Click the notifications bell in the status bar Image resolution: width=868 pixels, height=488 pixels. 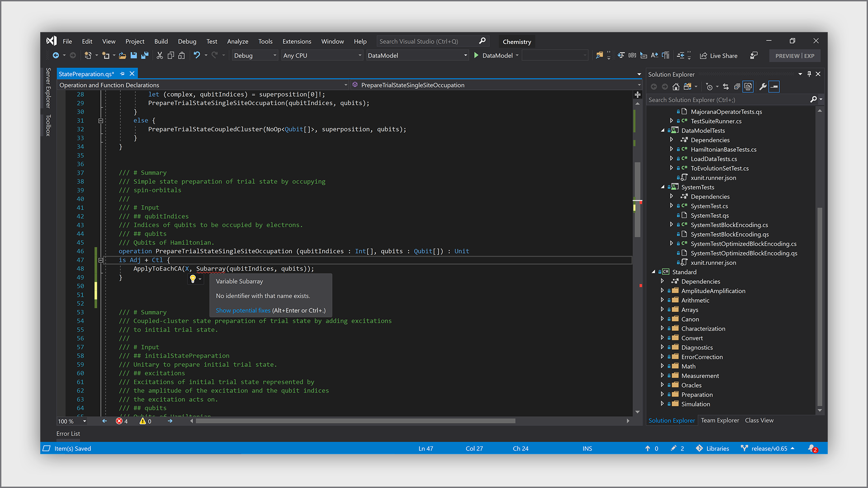point(812,448)
